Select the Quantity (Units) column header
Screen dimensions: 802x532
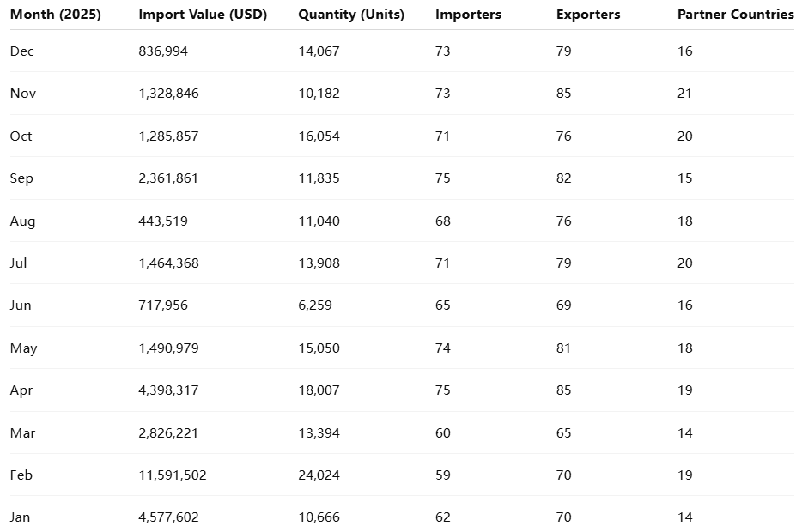tap(351, 15)
